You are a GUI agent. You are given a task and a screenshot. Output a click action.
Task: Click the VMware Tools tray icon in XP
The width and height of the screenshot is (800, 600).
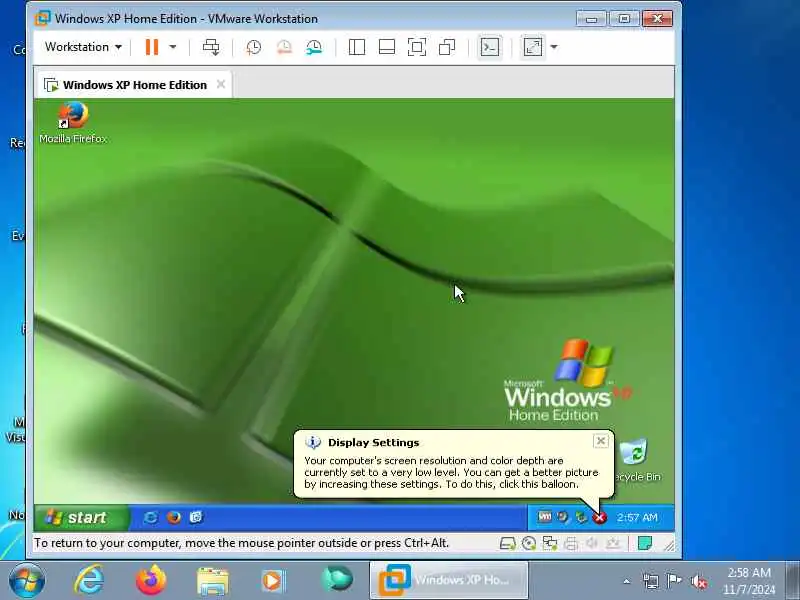pos(544,517)
